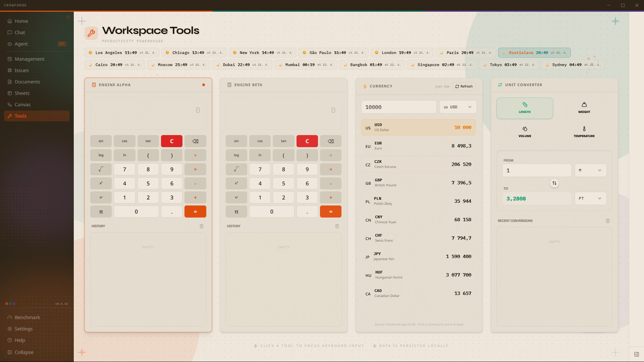Open the To unit FT dropdown
This screenshot has height=362, width=644.
pyautogui.click(x=590, y=198)
